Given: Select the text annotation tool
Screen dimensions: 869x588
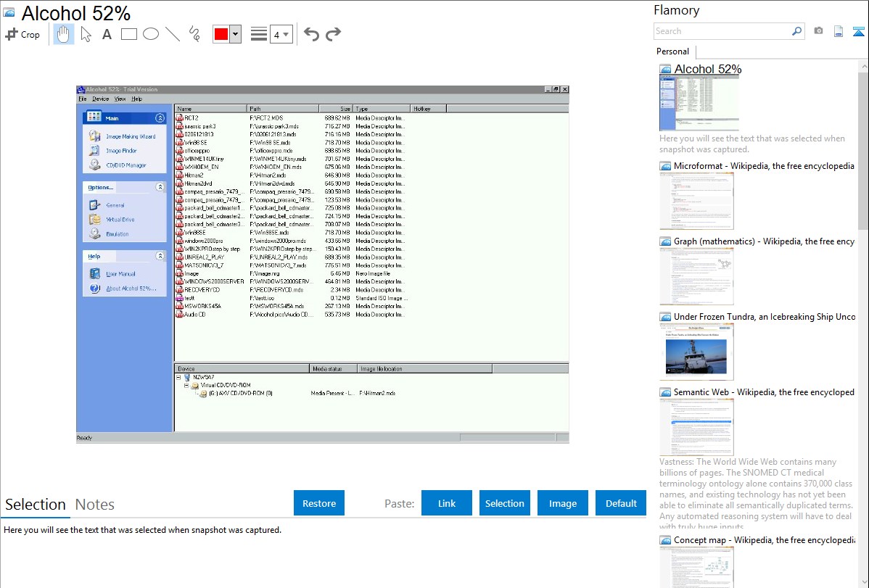Looking at the screenshot, I should point(107,34).
